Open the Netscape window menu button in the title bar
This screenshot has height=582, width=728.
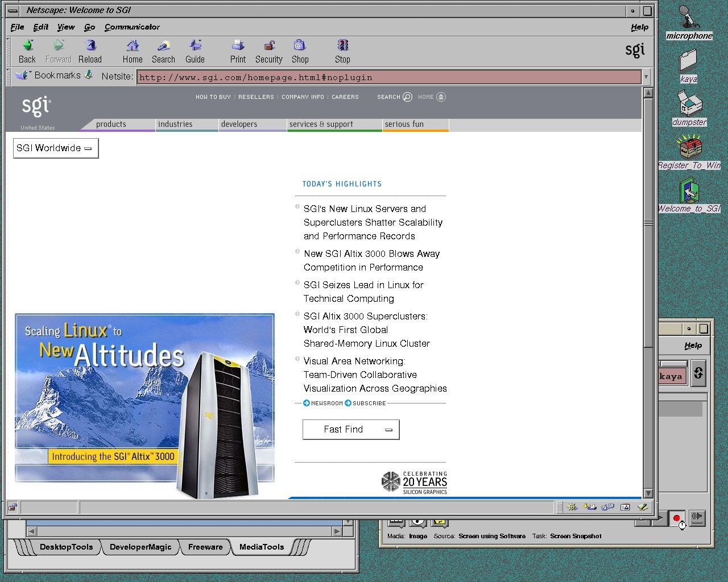13,10
